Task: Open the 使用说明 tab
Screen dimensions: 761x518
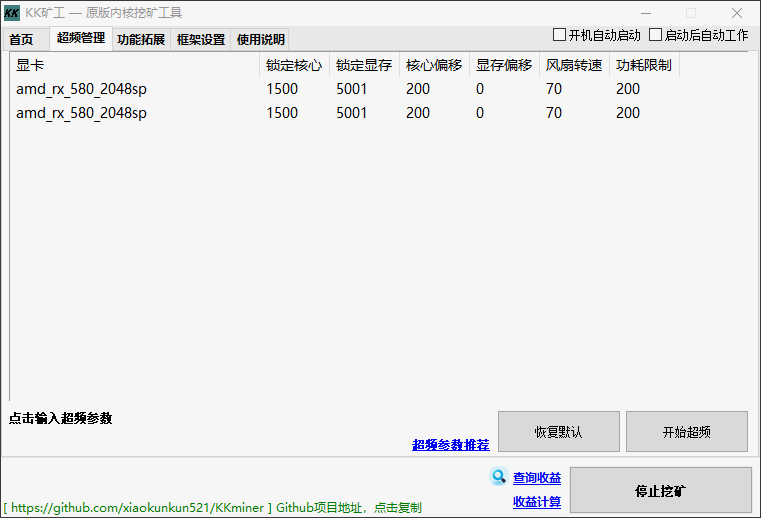Action: [261, 39]
